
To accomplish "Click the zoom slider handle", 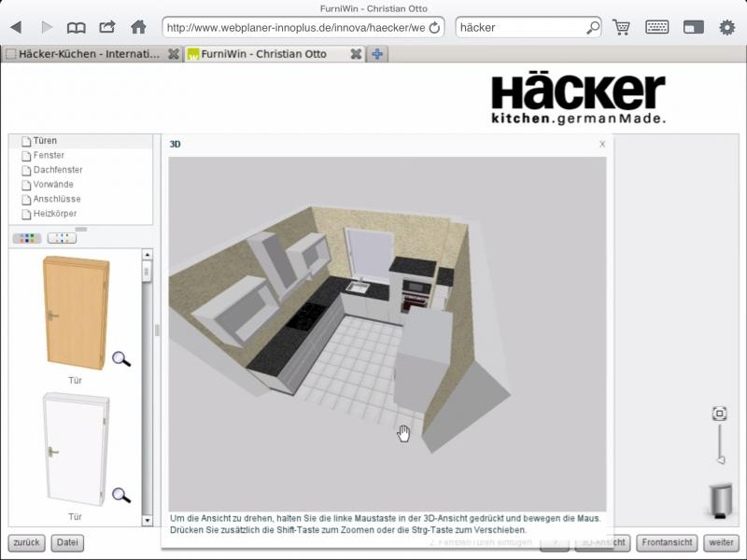I will tap(721, 459).
